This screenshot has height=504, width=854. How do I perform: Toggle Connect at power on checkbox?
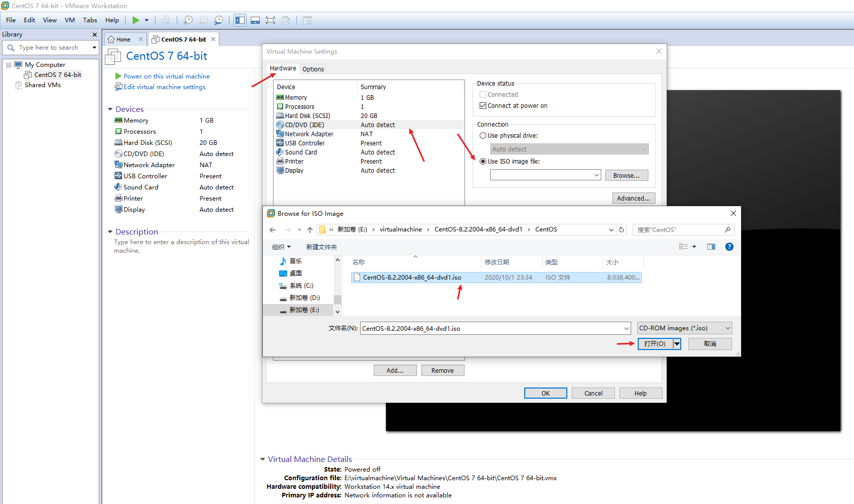pos(483,106)
